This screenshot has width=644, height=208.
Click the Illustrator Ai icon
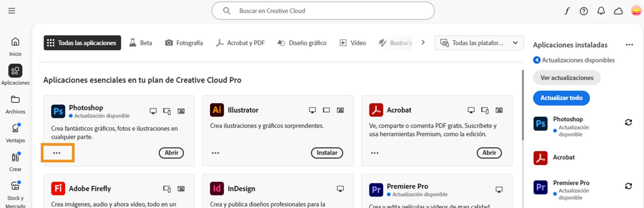pos(217,110)
